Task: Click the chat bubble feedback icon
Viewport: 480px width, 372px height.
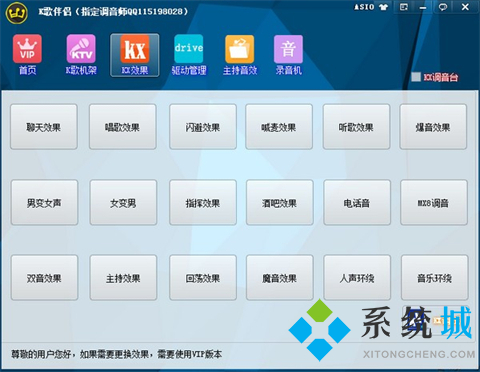Action: tap(443, 7)
